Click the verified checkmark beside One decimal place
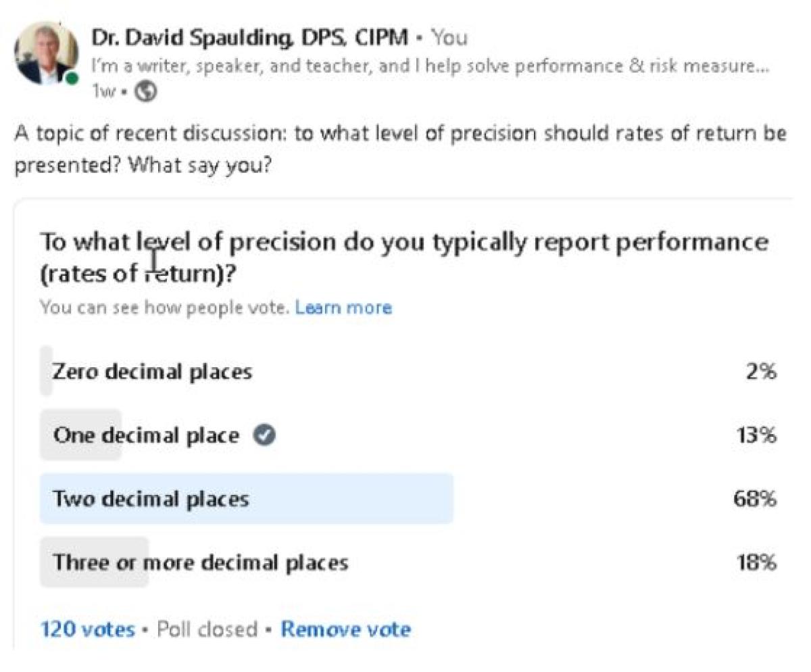This screenshot has width=811, height=672. (264, 435)
